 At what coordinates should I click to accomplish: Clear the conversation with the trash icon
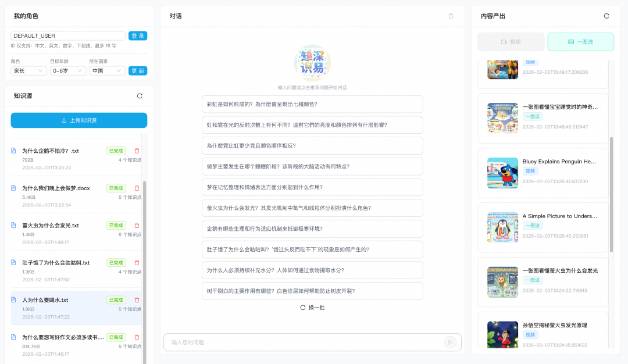[451, 16]
